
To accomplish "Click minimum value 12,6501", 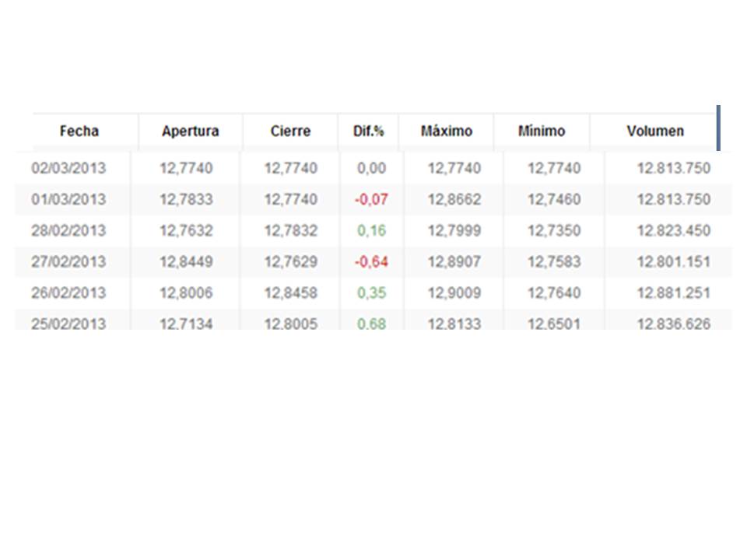I will click(554, 324).
